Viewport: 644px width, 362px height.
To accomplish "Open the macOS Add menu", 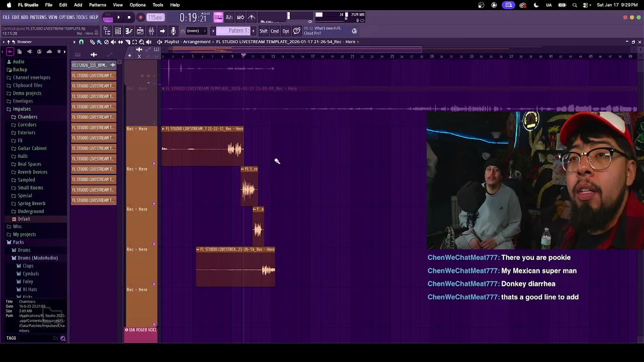I will [x=78, y=5].
